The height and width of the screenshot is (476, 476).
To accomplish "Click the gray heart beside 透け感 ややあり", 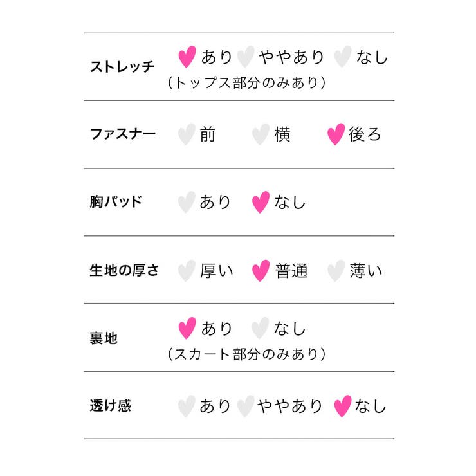I will tap(246, 406).
